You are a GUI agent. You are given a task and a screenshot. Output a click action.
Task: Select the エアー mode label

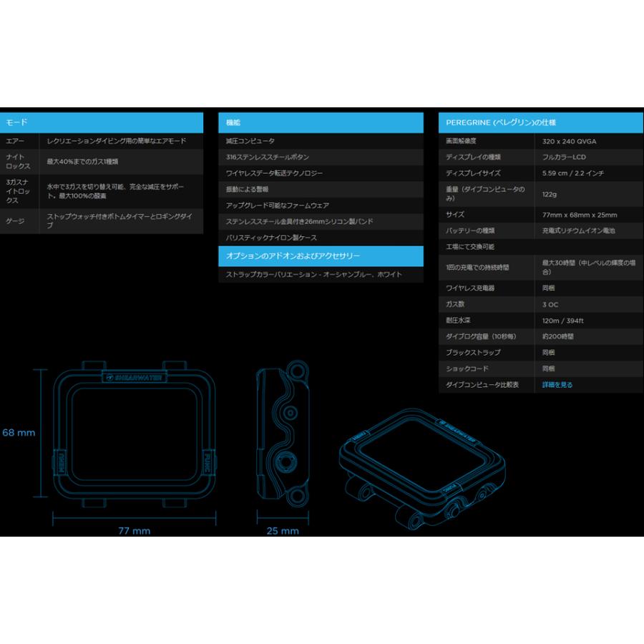(x=15, y=141)
